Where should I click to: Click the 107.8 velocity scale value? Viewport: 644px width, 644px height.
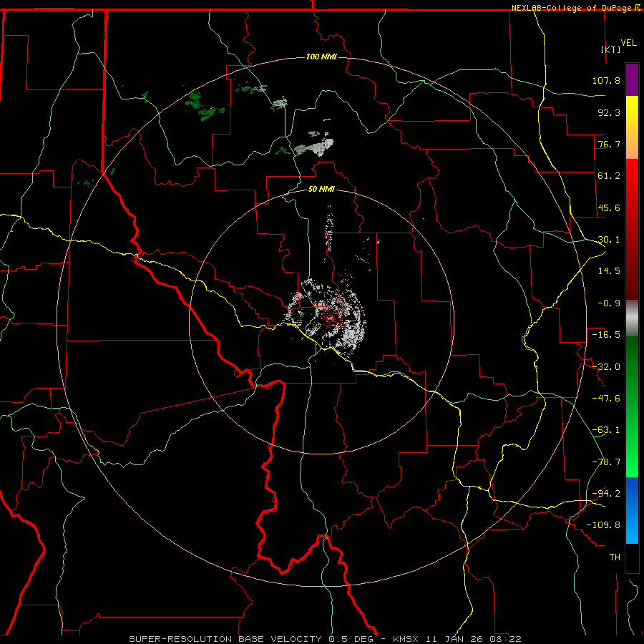pos(606,80)
